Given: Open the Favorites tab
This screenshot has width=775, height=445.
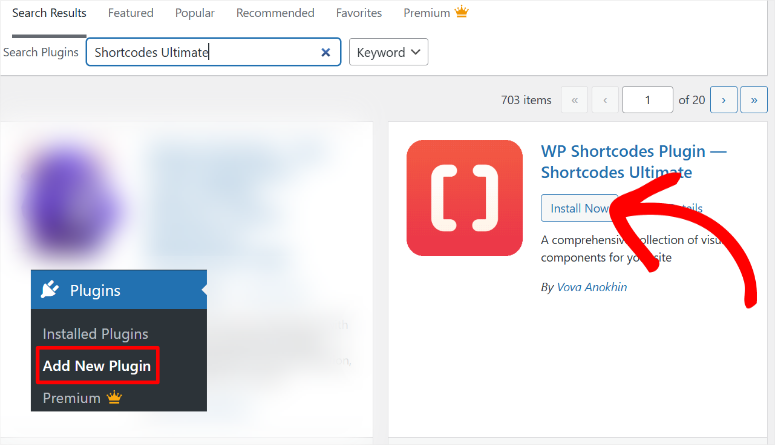Looking at the screenshot, I should 359,13.
